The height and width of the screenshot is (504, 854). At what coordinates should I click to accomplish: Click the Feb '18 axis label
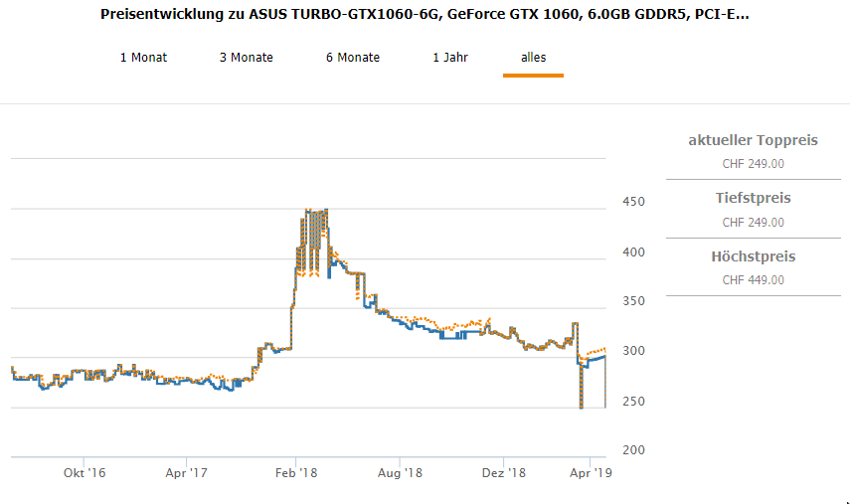tap(294, 474)
